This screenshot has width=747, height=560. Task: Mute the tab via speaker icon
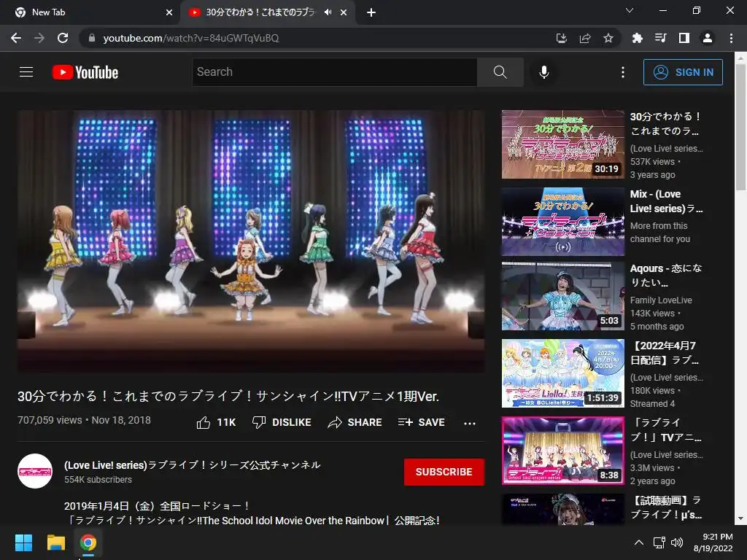(328, 12)
